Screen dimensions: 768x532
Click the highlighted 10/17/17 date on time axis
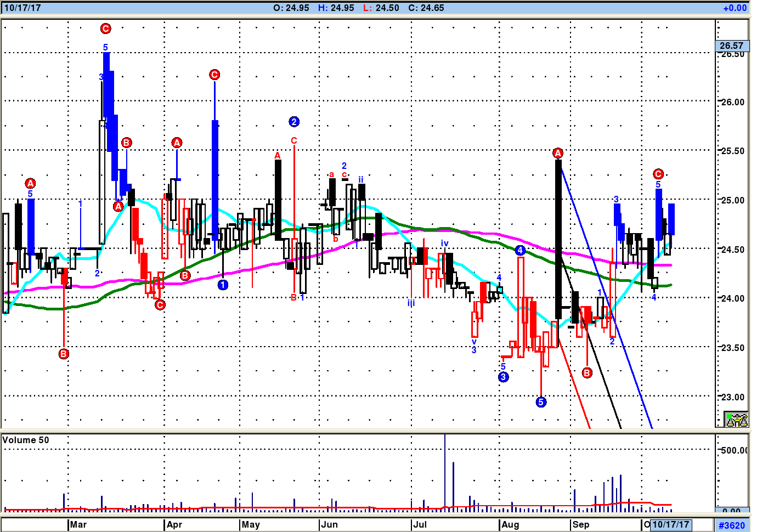pyautogui.click(x=670, y=524)
